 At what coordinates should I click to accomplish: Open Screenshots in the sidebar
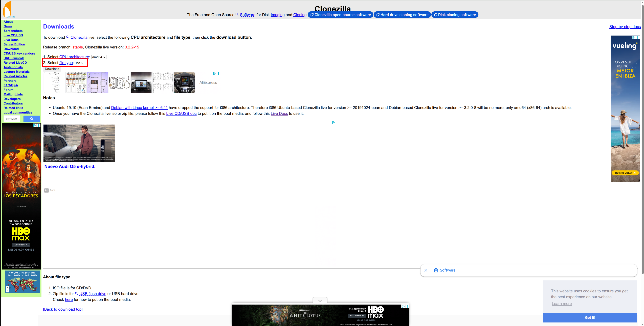[13, 31]
